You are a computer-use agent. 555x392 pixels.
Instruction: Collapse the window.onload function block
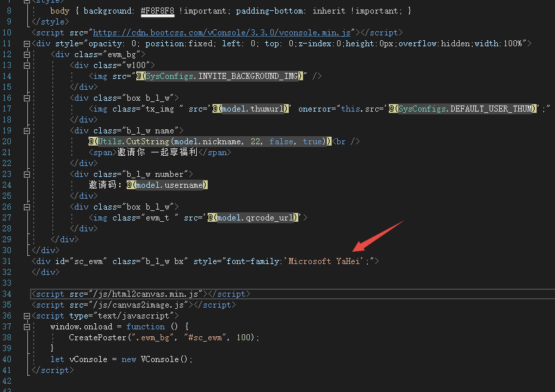point(27,327)
